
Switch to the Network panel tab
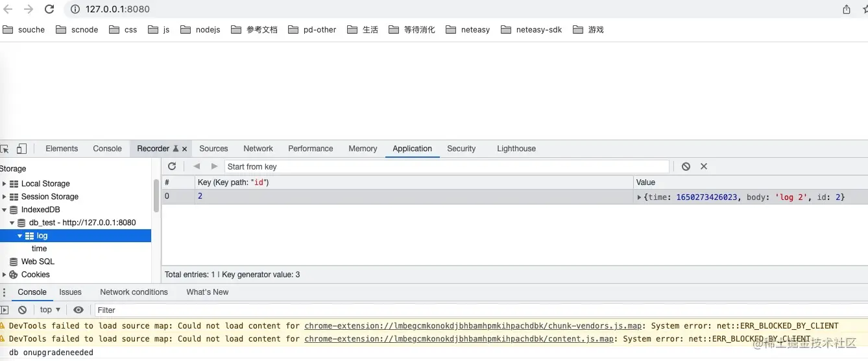258,149
